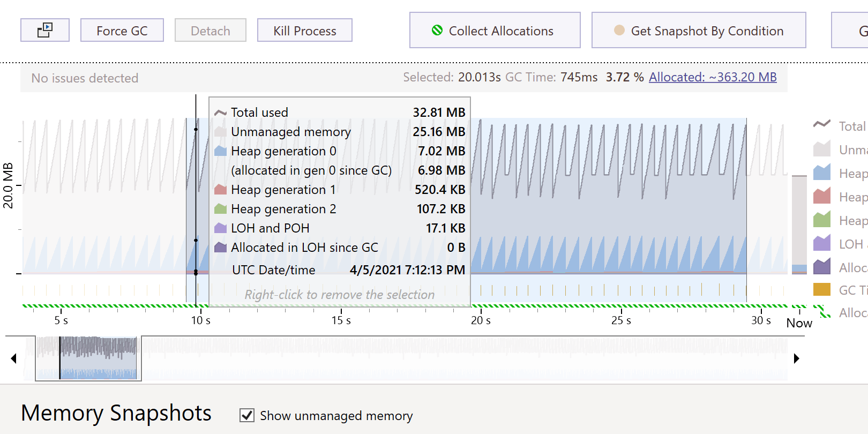Click the 20 s mark on timeline axis
Image resolution: width=868 pixels, height=434 pixels.
point(481,320)
